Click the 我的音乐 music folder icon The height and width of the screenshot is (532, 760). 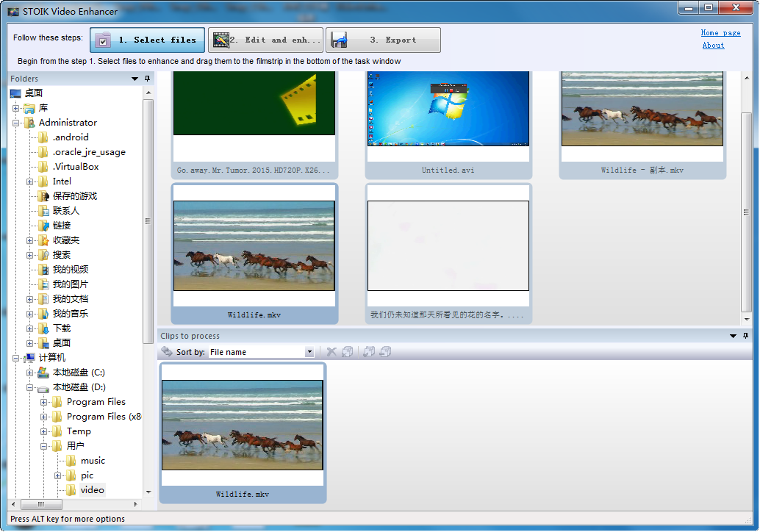tap(43, 314)
